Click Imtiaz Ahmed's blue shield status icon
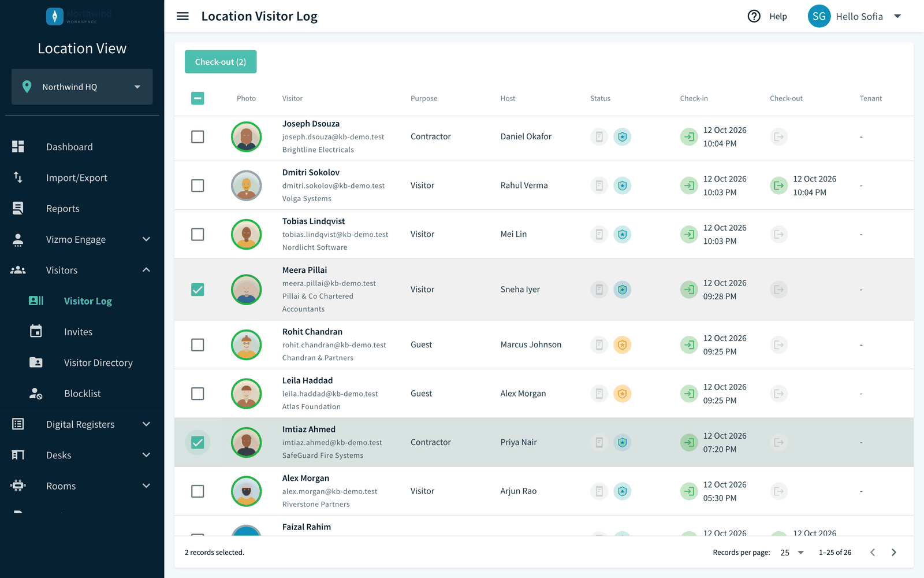The width and height of the screenshot is (924, 578). click(x=622, y=442)
